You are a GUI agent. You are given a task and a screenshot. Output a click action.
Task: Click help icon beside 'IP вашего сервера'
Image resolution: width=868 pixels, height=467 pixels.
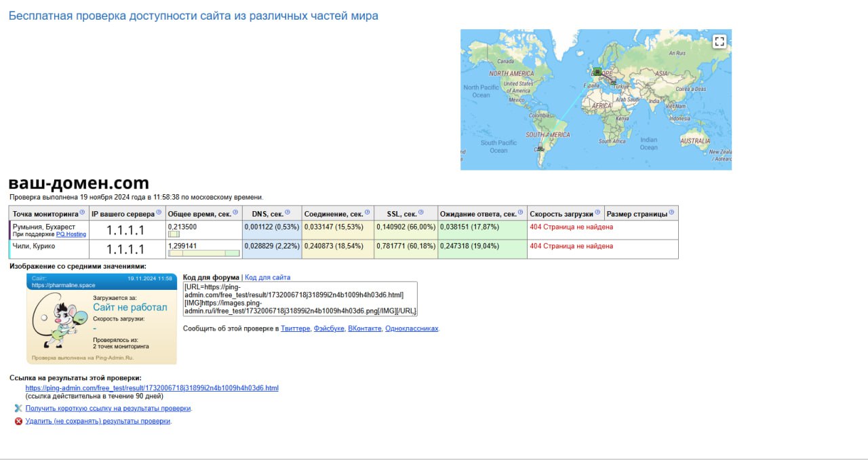(159, 212)
